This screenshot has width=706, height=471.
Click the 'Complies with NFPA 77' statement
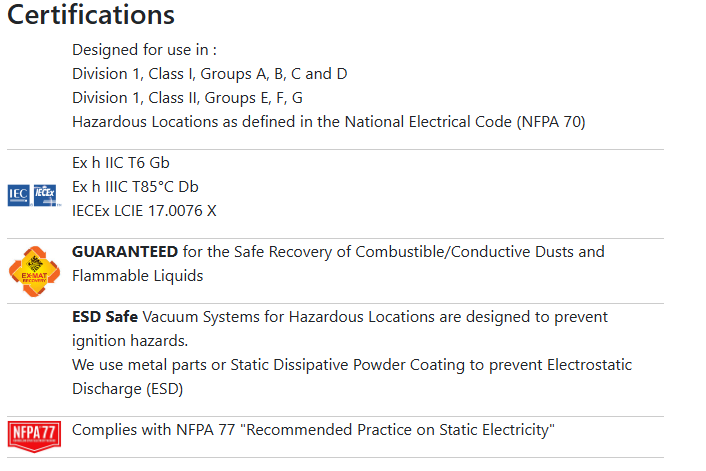(x=313, y=430)
